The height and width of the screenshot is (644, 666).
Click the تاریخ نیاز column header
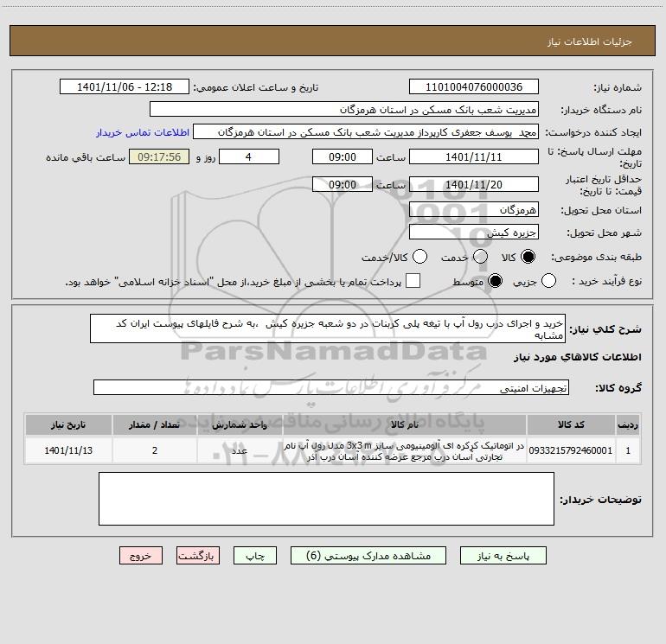click(x=68, y=424)
